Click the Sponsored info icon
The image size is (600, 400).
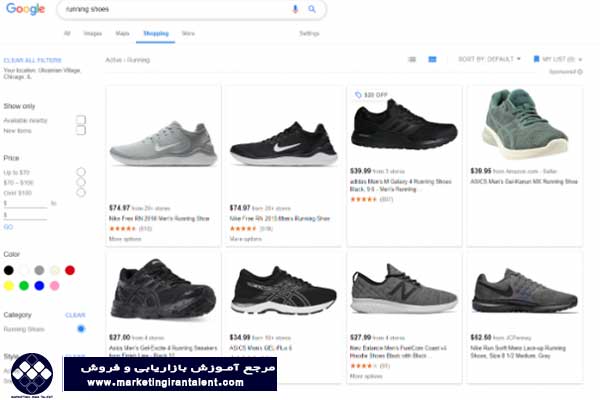point(580,72)
